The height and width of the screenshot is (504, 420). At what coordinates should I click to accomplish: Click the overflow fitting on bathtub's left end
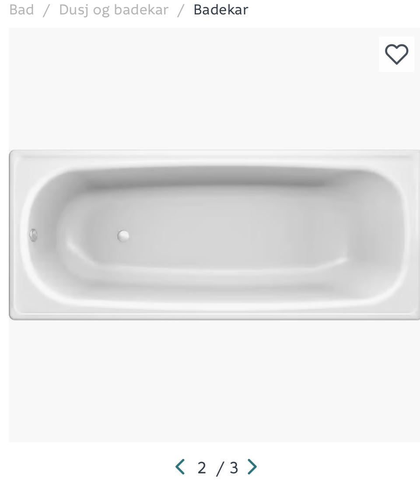33,235
